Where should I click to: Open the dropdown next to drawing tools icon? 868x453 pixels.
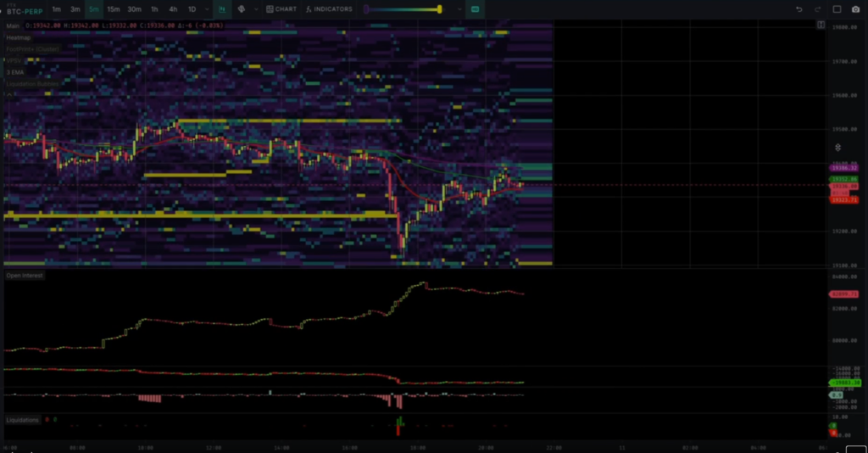[x=256, y=9]
